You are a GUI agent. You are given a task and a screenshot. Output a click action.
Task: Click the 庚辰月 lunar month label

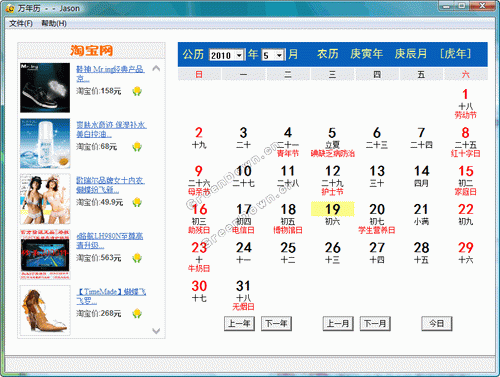pyautogui.click(x=411, y=54)
